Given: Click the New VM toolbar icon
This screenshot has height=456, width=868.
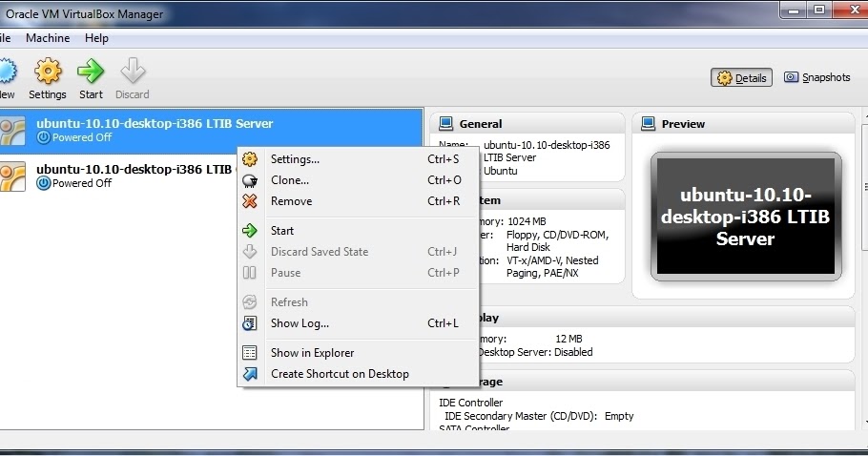Looking at the screenshot, I should (8, 72).
